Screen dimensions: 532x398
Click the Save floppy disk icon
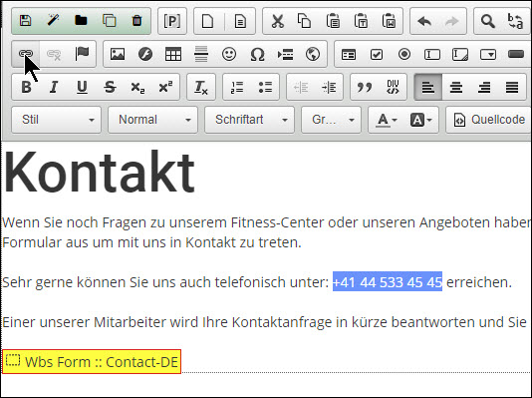tap(26, 21)
